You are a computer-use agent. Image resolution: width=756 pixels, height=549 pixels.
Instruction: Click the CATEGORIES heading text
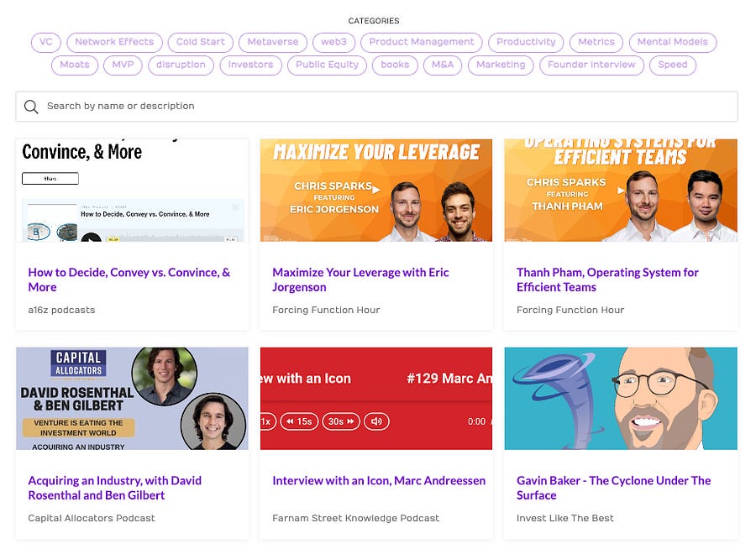[374, 21]
